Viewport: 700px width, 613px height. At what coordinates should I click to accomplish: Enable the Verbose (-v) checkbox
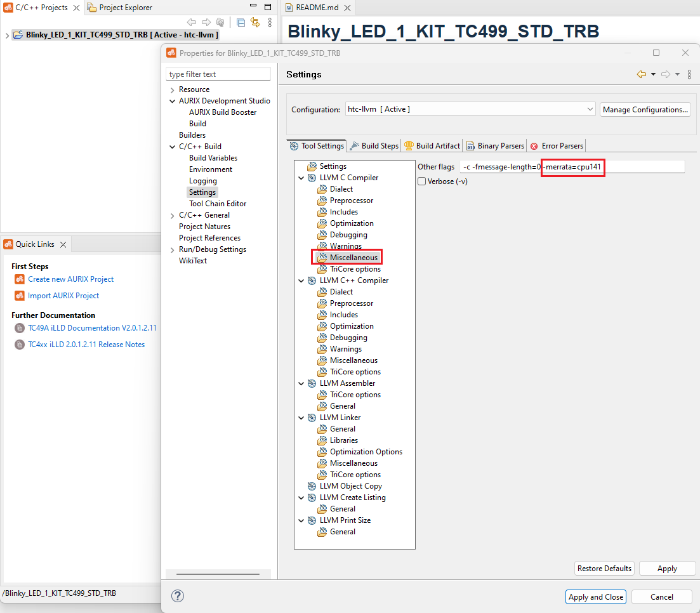(422, 181)
